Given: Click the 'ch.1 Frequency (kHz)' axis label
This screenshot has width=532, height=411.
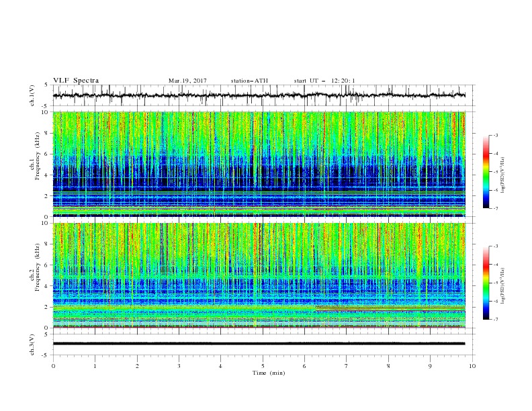Looking at the screenshot, I should click(x=36, y=156).
